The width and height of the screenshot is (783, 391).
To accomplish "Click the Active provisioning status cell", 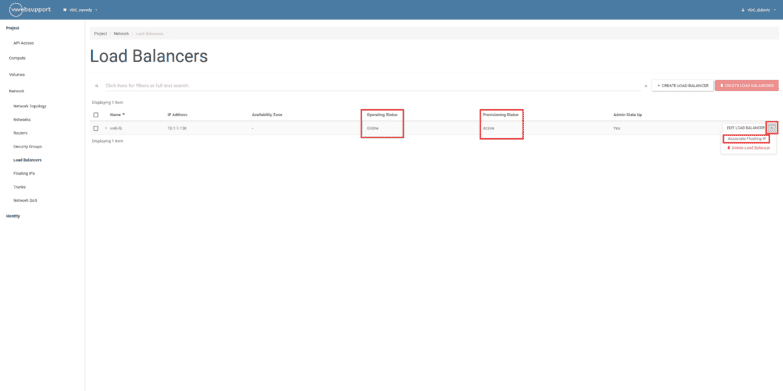I will (x=488, y=128).
